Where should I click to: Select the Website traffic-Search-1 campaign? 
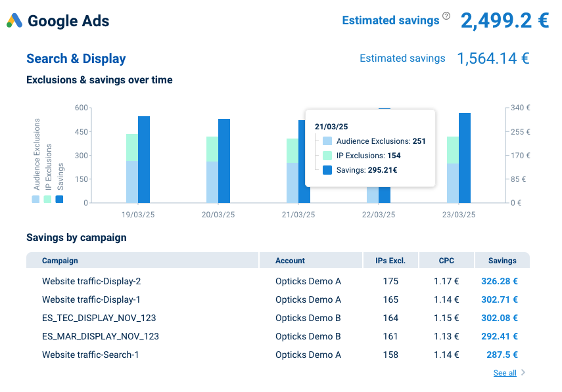90,355
